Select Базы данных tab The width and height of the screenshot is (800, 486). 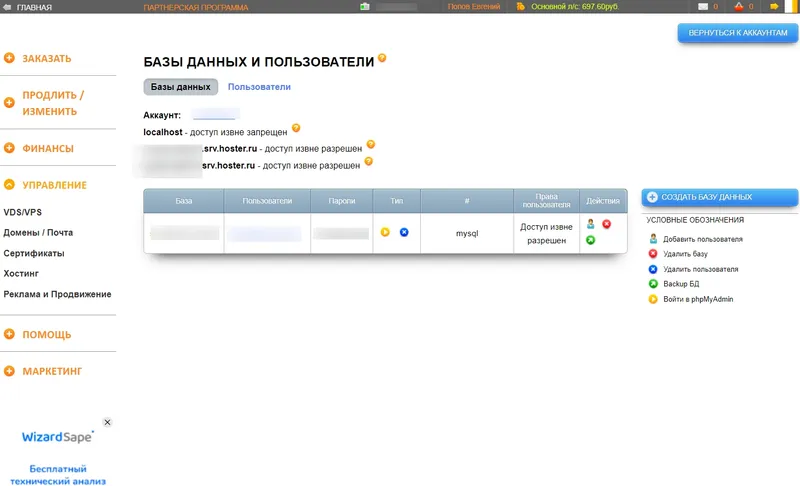click(181, 87)
